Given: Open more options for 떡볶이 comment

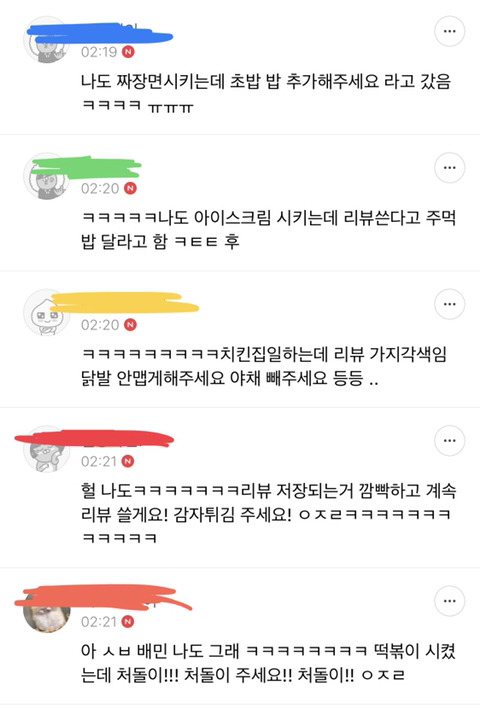Looking at the screenshot, I should click(x=449, y=601).
